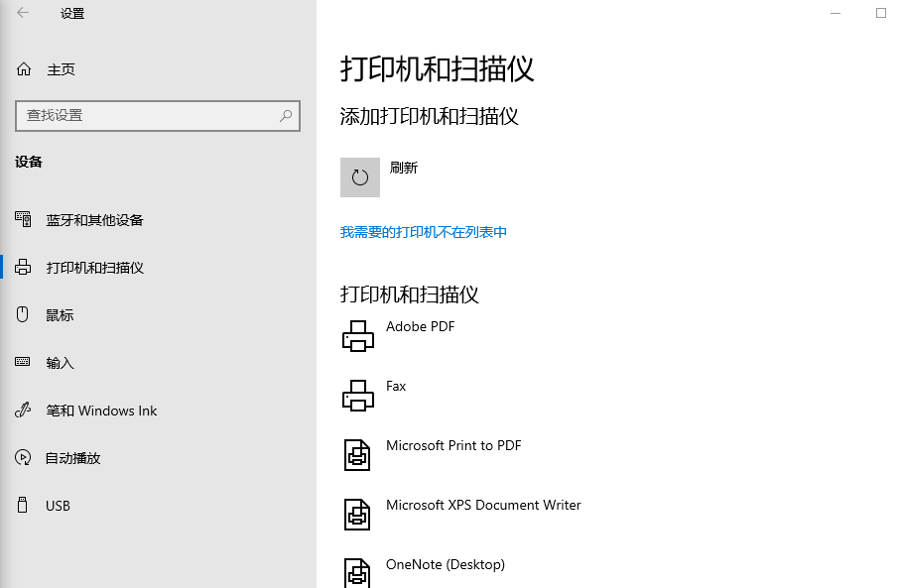
Task: Click the back arrow in Settings header
Action: coord(23,13)
